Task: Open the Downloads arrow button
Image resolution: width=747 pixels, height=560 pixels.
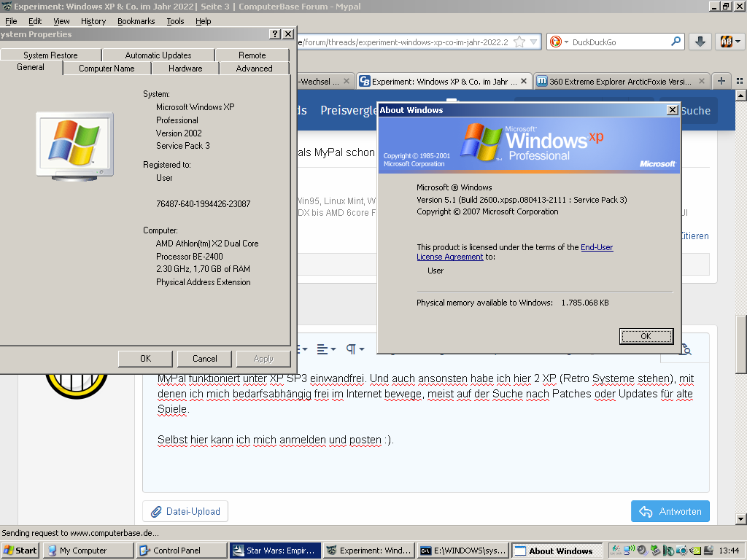Action: pos(700,42)
